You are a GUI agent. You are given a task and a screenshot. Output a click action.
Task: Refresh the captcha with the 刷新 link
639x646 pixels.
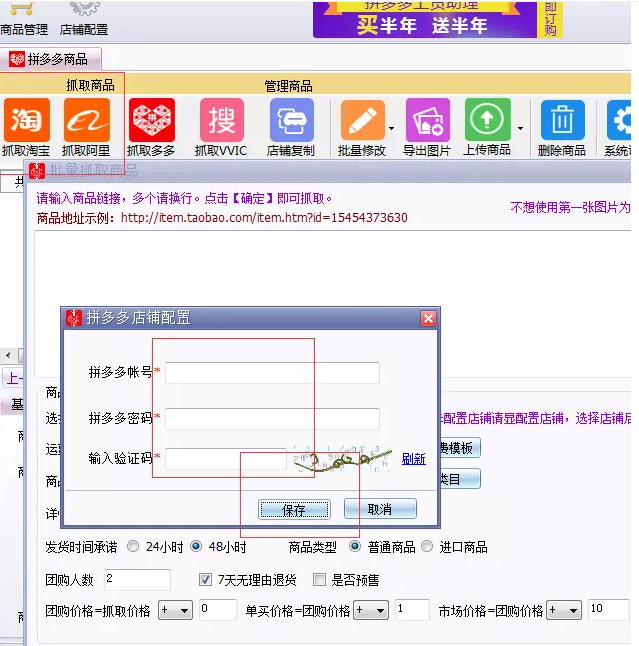pos(413,459)
